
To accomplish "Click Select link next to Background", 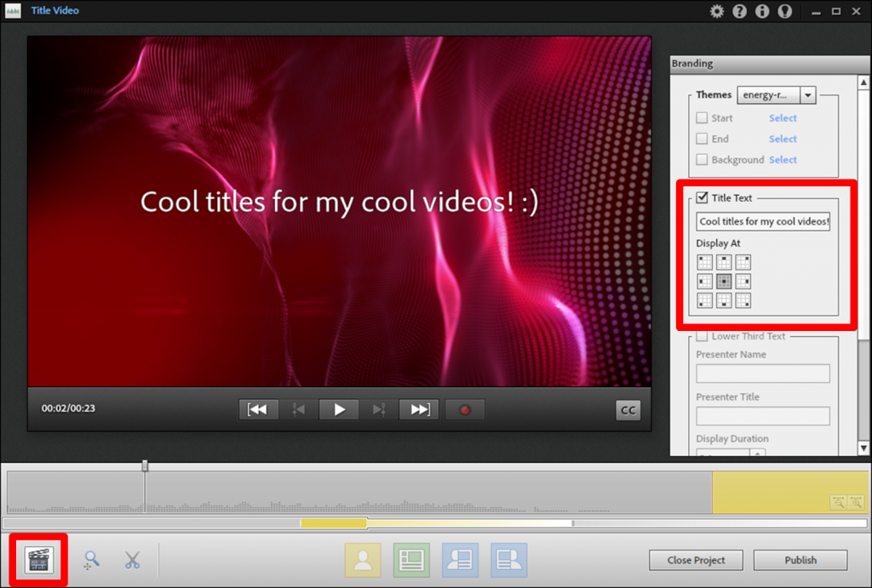I will pos(783,160).
